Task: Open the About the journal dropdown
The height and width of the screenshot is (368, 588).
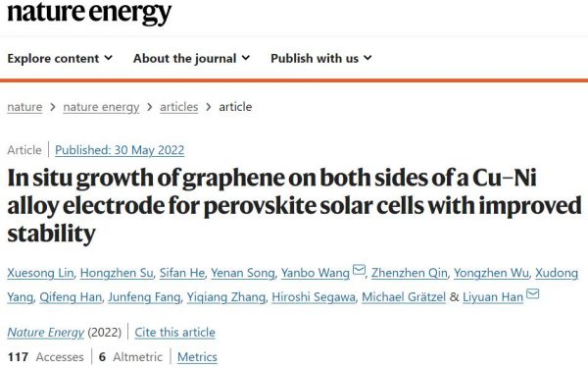Action: coord(191,58)
